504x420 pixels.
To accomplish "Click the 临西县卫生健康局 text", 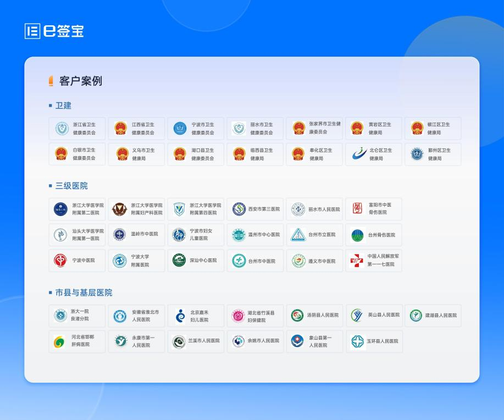I will 261,154.
